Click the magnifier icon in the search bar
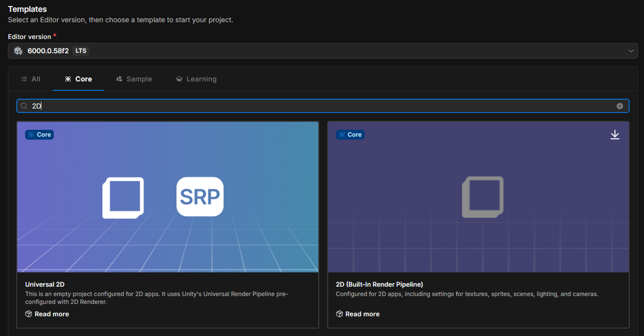Viewport: 644px width, 336px height. (x=24, y=106)
